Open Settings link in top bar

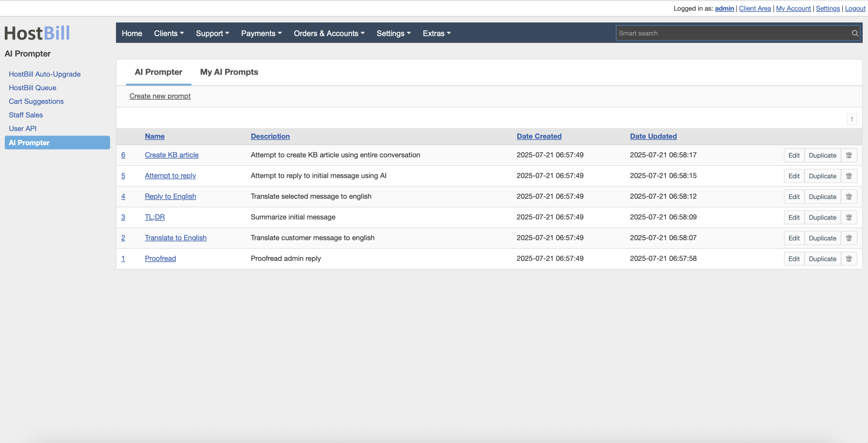click(x=828, y=8)
